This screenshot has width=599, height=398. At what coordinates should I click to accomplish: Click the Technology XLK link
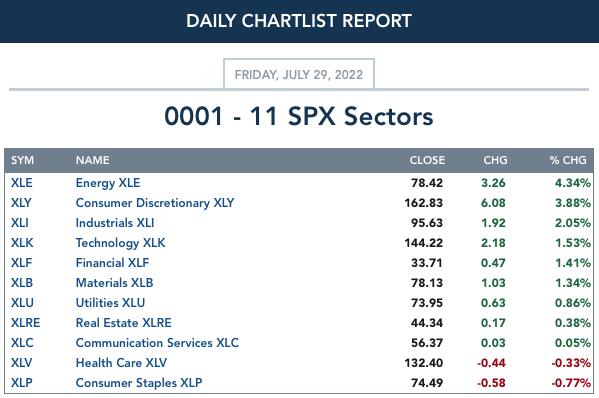[120, 243]
